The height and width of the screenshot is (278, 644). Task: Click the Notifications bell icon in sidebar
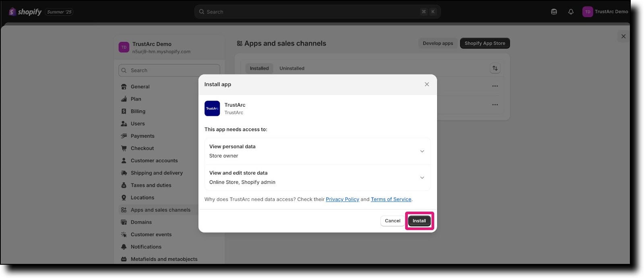click(124, 247)
